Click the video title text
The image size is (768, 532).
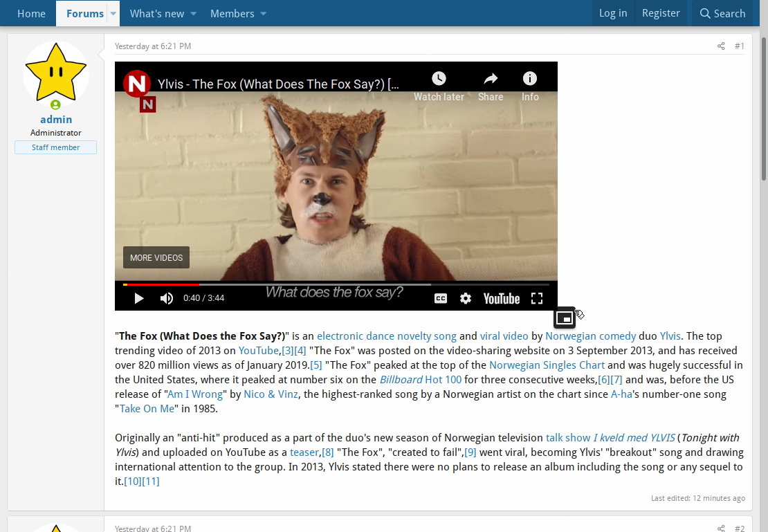(x=278, y=84)
